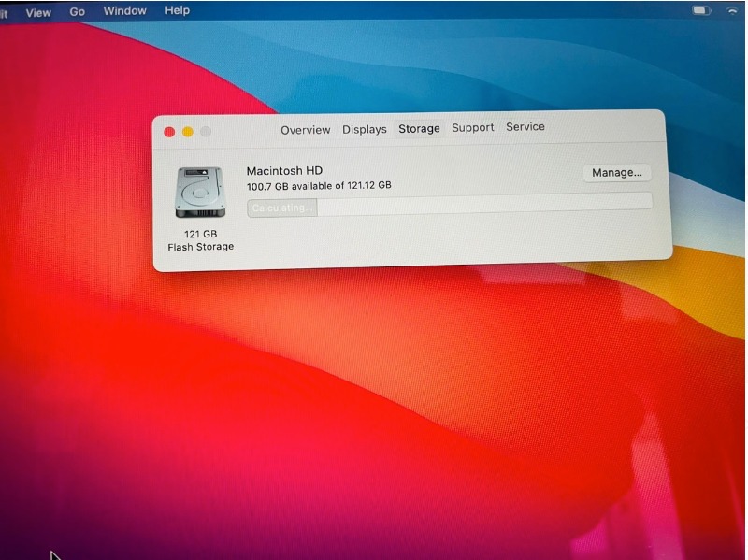The width and height of the screenshot is (748, 560).
Task: Open the Wi-Fi status icon
Action: click(732, 10)
